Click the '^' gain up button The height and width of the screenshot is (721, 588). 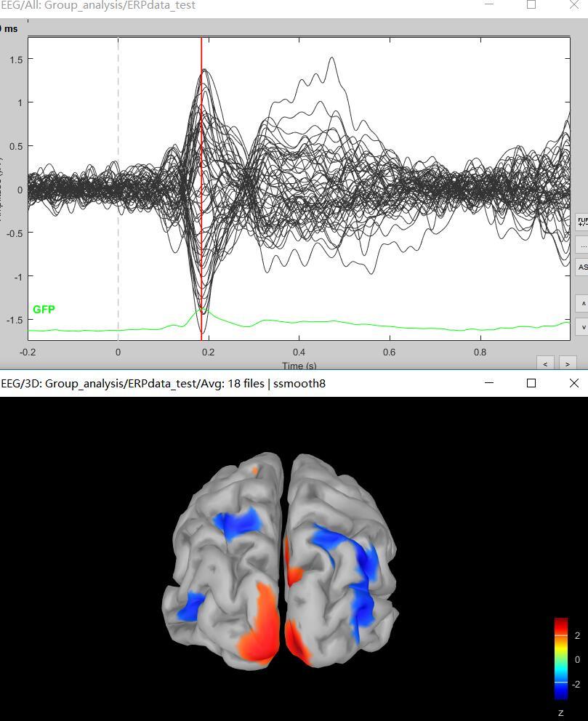click(x=582, y=304)
